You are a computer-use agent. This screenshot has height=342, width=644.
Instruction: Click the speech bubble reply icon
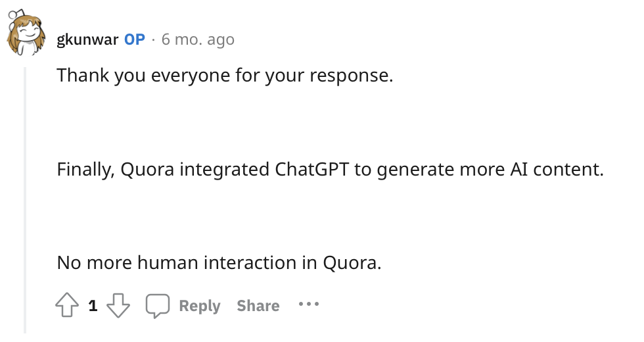click(157, 306)
